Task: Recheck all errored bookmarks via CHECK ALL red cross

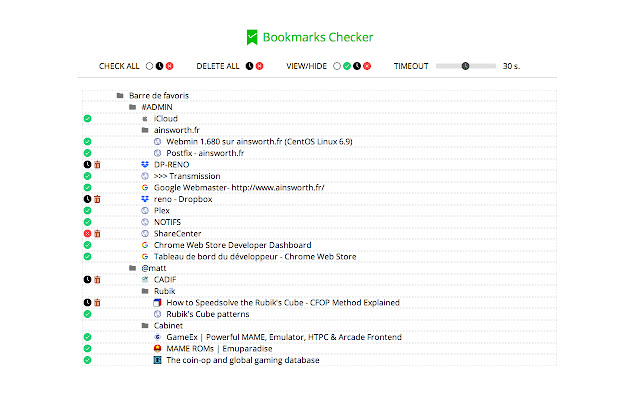Action: pos(169,66)
